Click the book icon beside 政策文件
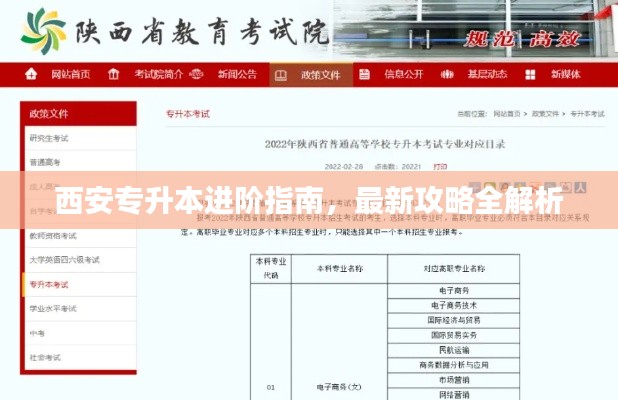 [x=281, y=75]
